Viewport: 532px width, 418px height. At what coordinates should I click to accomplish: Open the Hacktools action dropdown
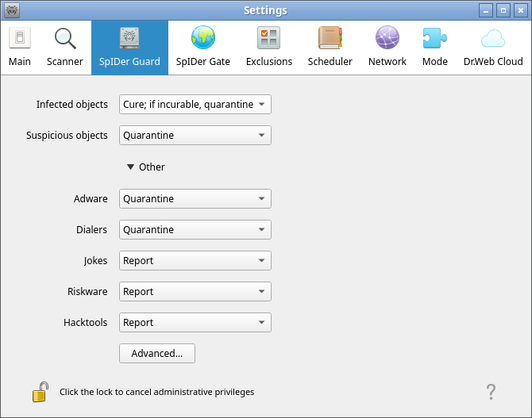point(195,322)
